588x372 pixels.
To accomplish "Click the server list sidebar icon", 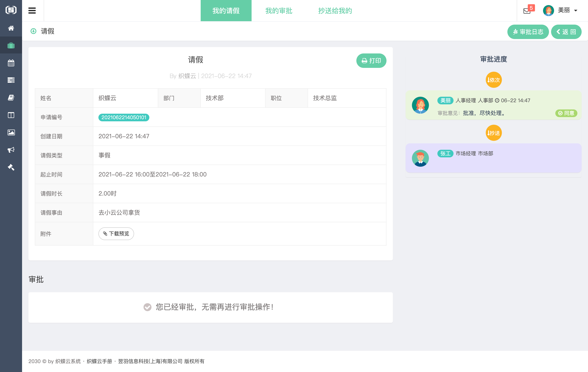I will (11, 80).
